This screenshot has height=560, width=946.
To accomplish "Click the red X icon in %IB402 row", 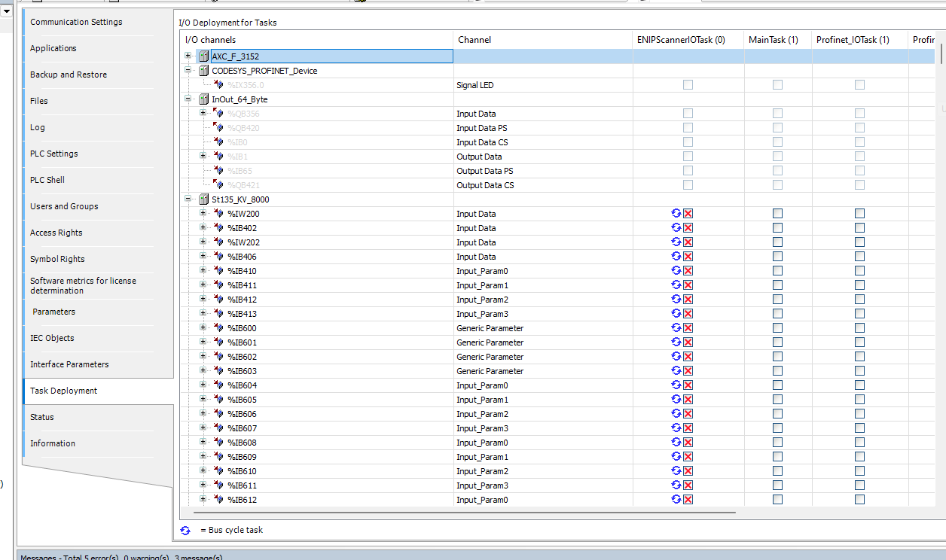I will (688, 227).
